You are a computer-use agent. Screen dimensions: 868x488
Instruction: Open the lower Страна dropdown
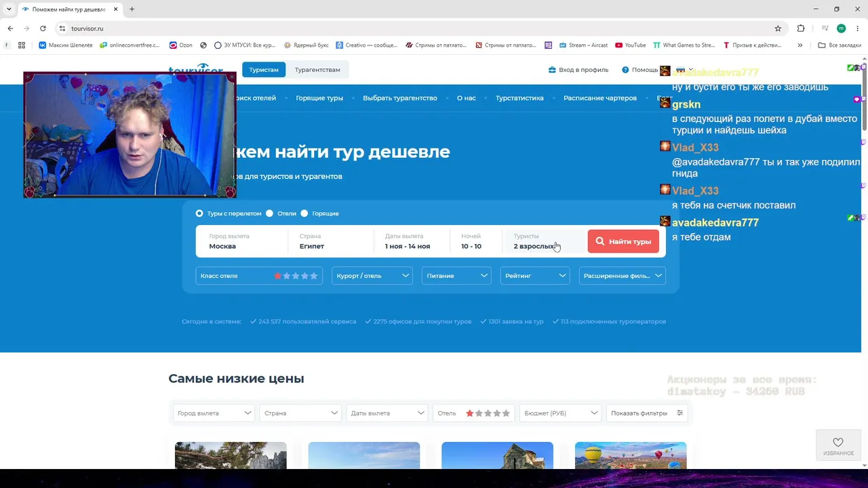click(x=300, y=413)
